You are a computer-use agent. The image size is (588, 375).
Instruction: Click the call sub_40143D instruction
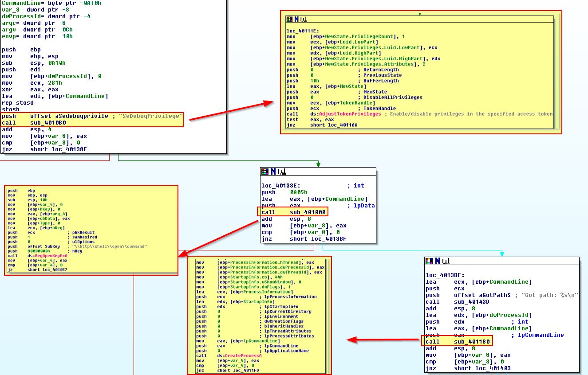[458, 302]
